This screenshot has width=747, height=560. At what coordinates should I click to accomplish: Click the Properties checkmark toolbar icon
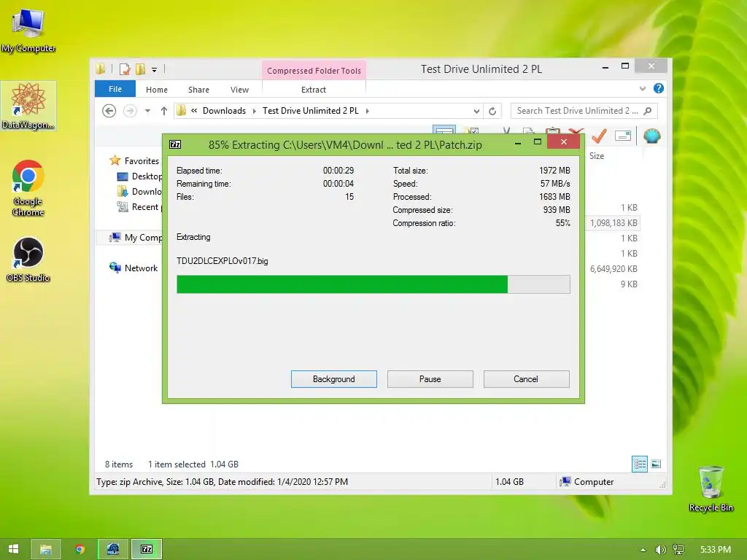[x=599, y=136]
